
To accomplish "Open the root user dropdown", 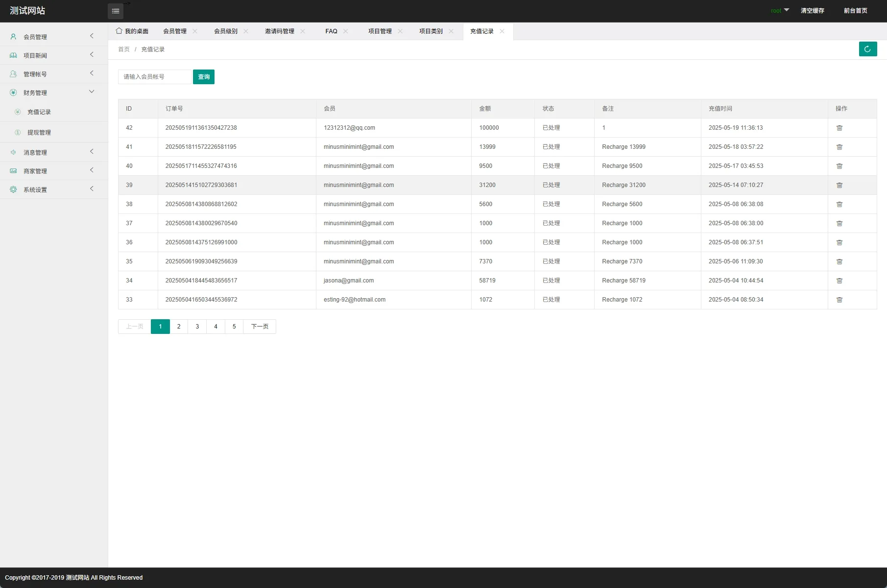I will pyautogui.click(x=779, y=11).
